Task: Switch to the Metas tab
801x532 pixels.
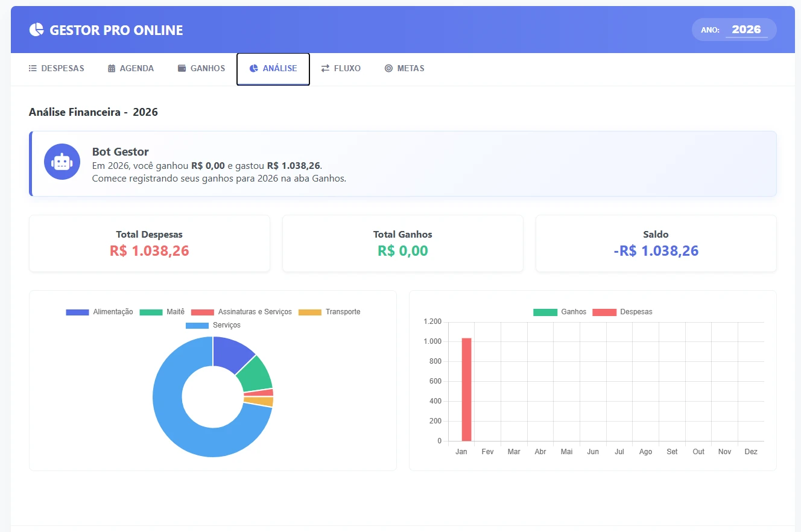Action: pos(404,69)
